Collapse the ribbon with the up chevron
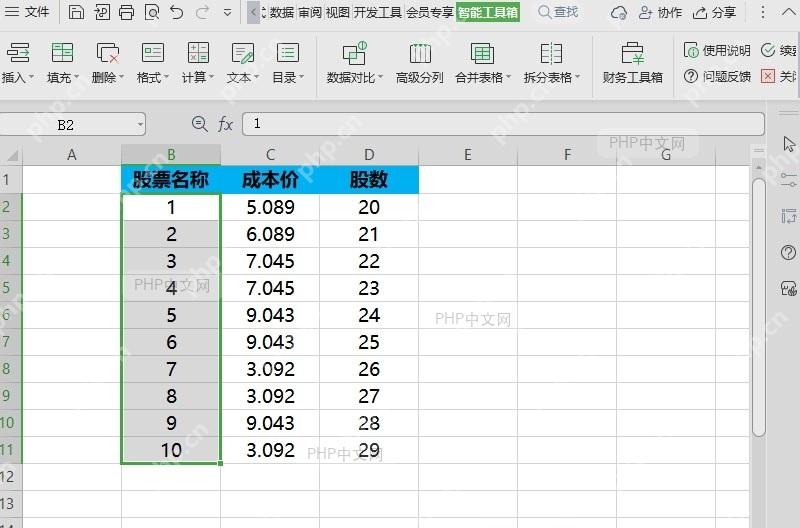The width and height of the screenshot is (800, 528). [x=788, y=12]
